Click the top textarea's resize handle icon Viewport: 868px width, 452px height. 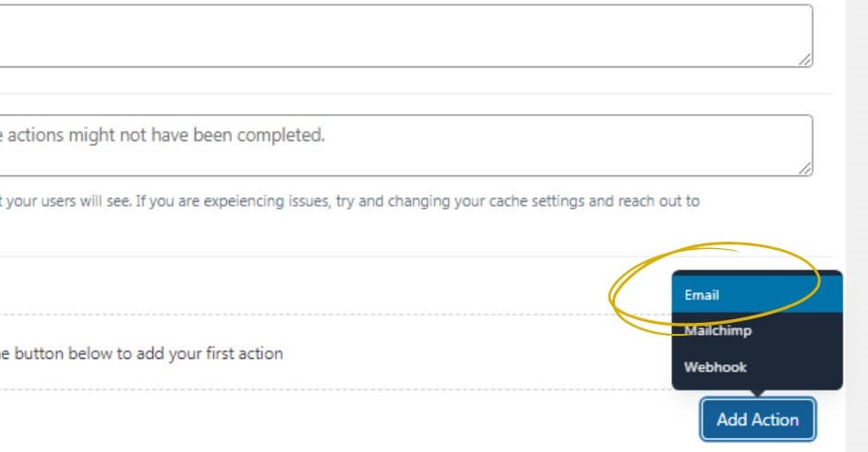pos(805,59)
